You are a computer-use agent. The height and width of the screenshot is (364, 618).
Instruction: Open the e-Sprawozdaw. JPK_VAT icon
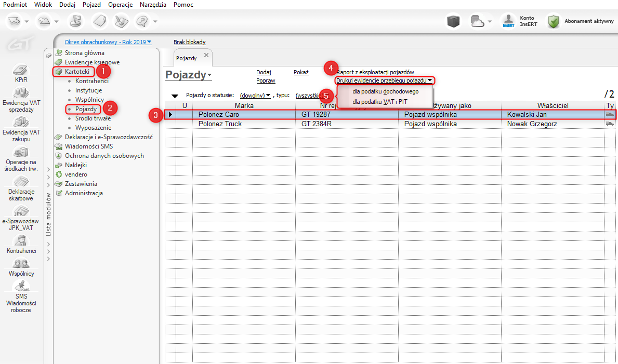21,211
